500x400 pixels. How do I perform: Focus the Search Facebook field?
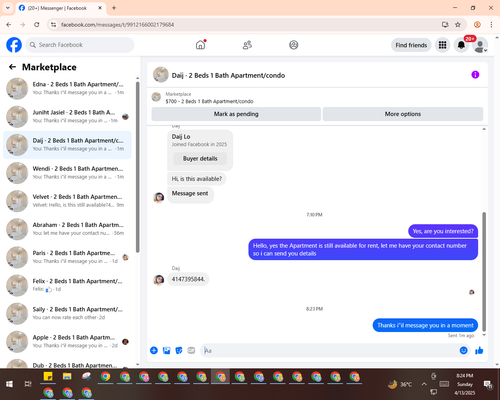click(80, 45)
